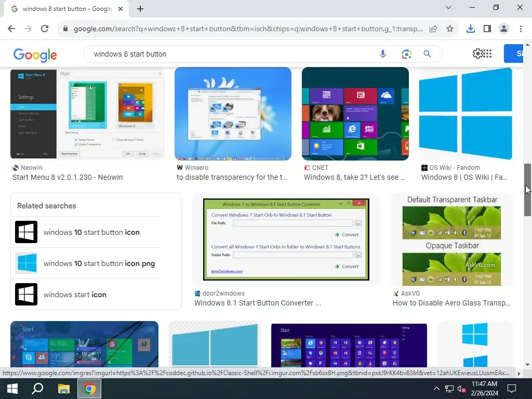Open the Chrome downloads icon

(471, 29)
